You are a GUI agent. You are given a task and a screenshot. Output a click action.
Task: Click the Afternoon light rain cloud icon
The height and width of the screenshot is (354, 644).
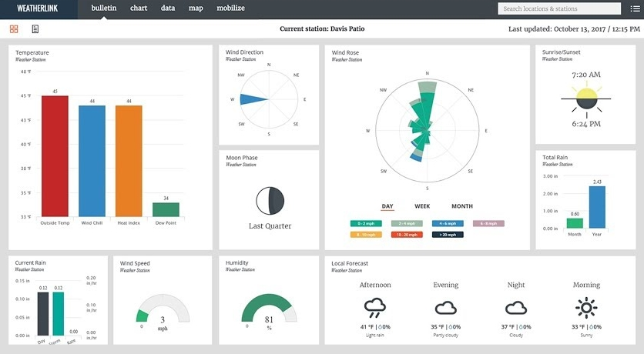[375, 308]
